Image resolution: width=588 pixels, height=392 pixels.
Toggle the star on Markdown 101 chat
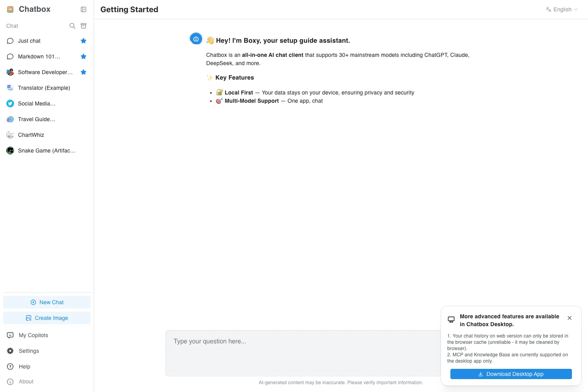(83, 56)
